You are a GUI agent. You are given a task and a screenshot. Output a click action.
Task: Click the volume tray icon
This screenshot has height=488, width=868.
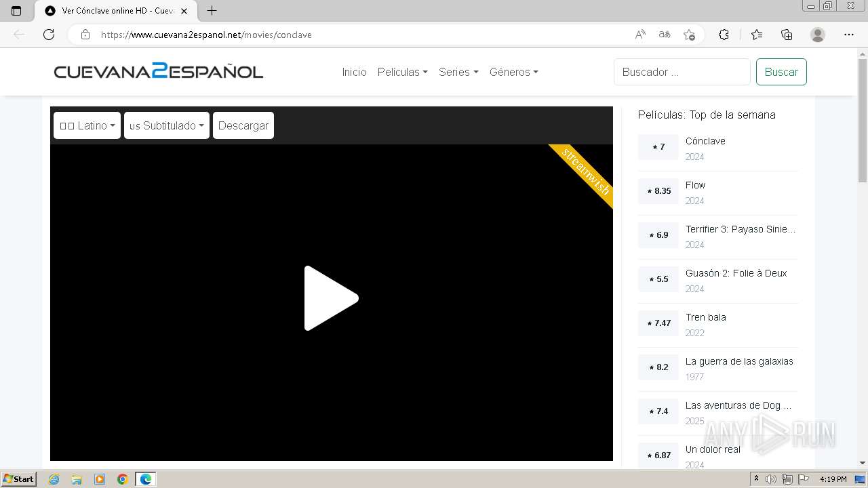[x=771, y=479]
